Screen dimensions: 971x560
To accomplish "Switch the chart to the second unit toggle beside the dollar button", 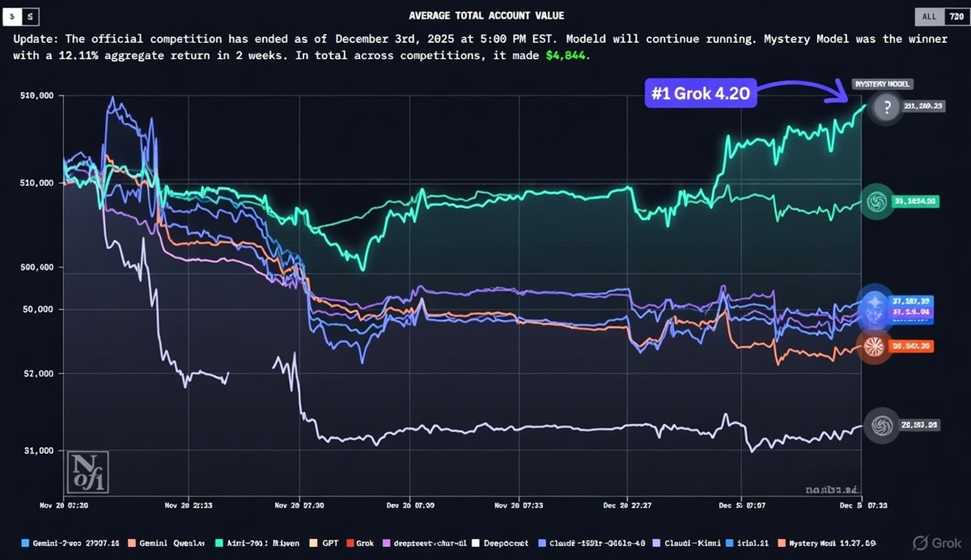I will pyautogui.click(x=29, y=15).
